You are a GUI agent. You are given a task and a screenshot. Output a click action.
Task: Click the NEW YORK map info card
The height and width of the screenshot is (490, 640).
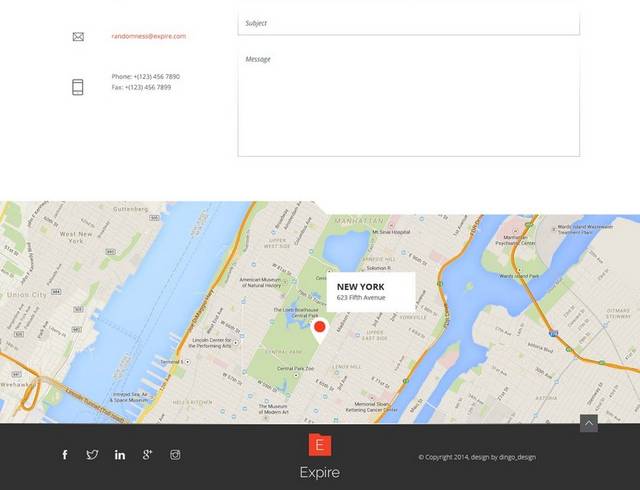[x=371, y=292]
